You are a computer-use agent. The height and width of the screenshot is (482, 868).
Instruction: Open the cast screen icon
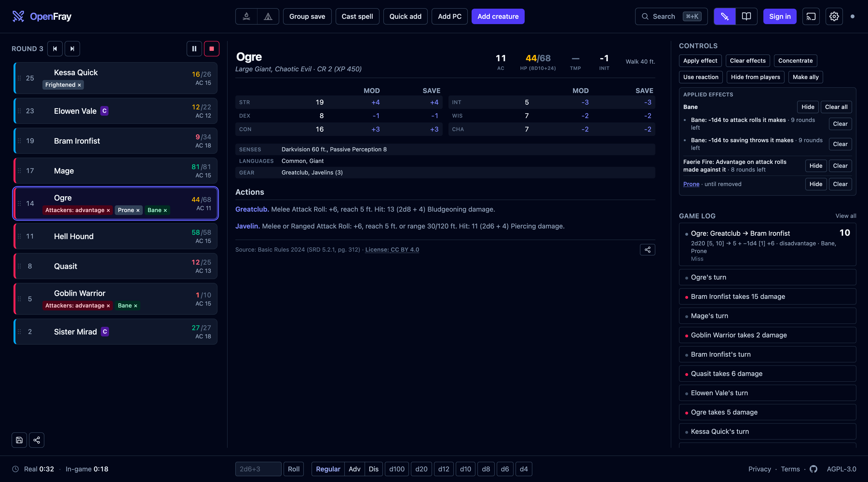pos(811,16)
